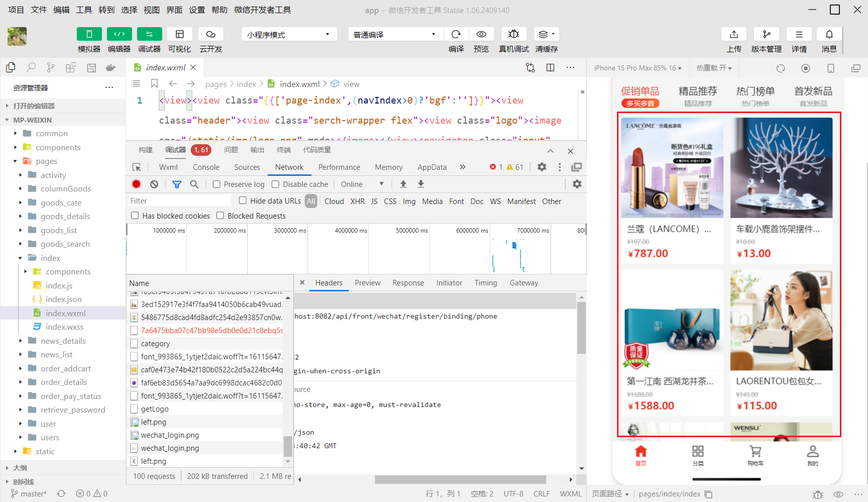Screen dimensions: 868x502
Task: Tap 我的 in simulator bottom nav
Action: point(813,455)
